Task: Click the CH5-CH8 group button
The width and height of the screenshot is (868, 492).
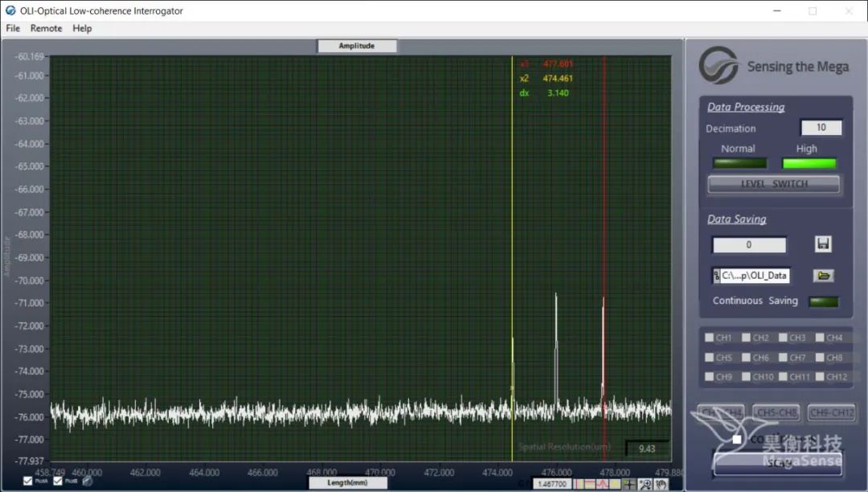Action: [x=776, y=413]
